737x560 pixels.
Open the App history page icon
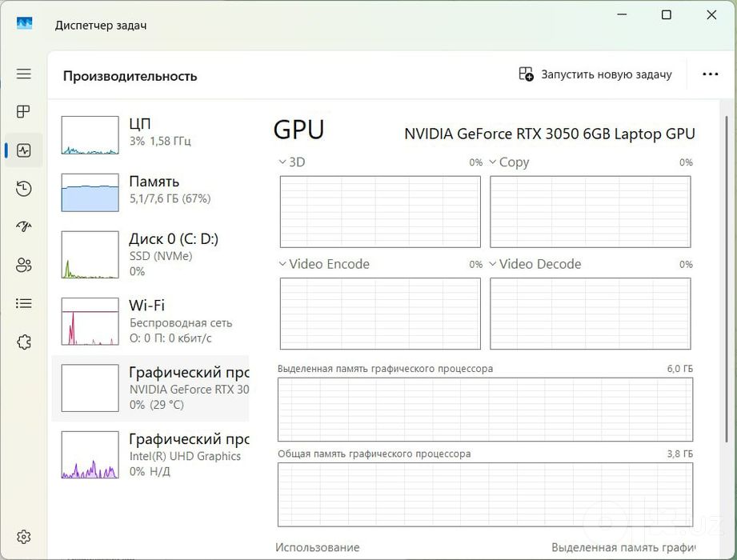pos(24,188)
